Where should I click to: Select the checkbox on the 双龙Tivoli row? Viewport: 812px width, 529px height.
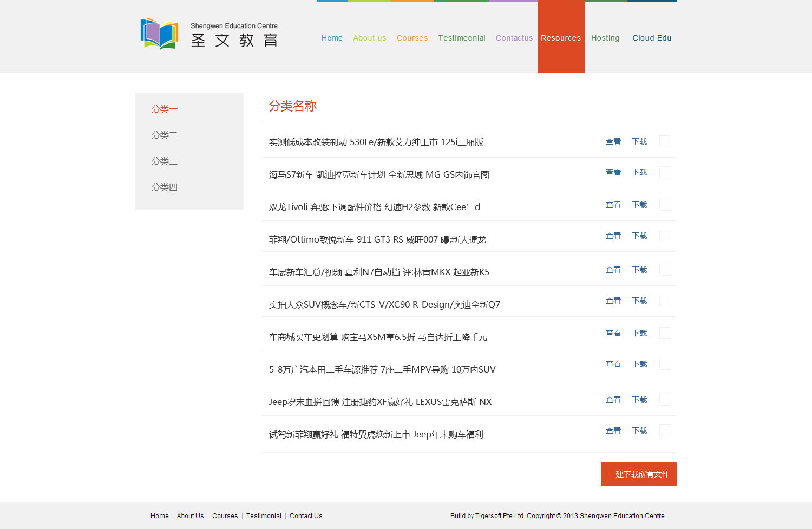click(x=665, y=205)
